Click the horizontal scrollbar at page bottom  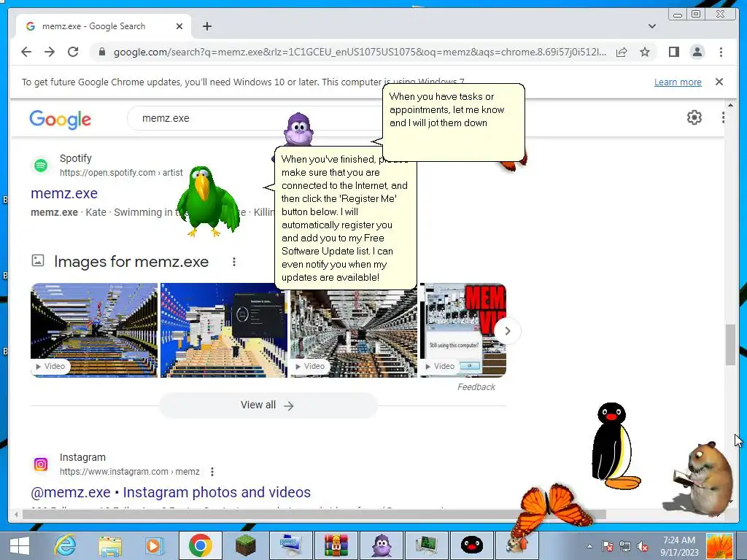[314, 514]
